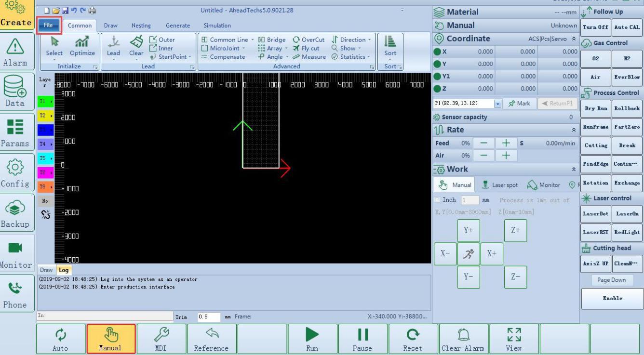Open Backup in the left sidebar

[x=16, y=211]
